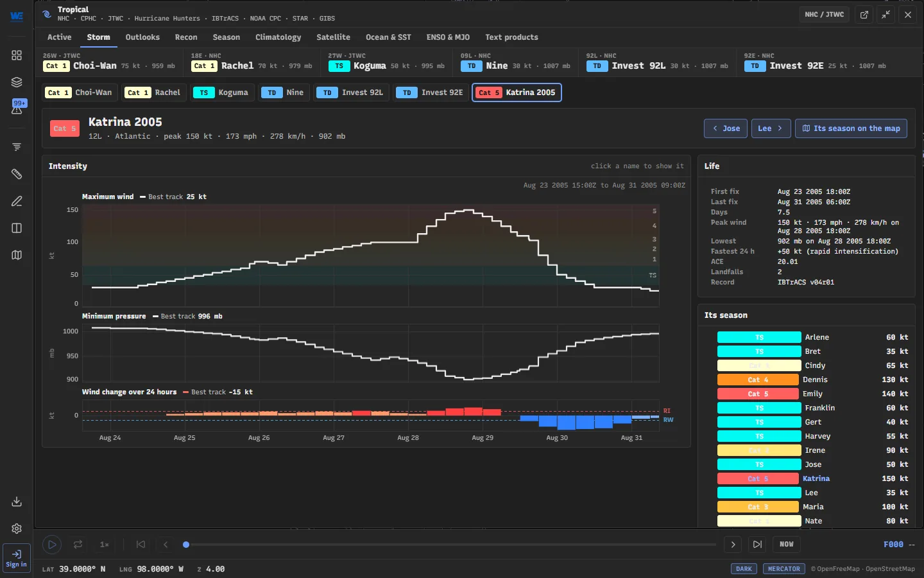Viewport: 924px width, 578px height.
Task: Open the layers stack icon in sidebar
Action: (17, 82)
